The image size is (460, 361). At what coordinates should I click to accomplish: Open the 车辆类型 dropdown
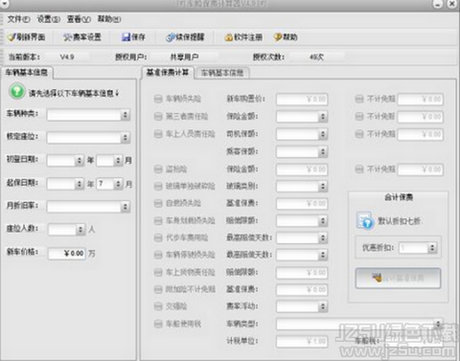point(359,324)
